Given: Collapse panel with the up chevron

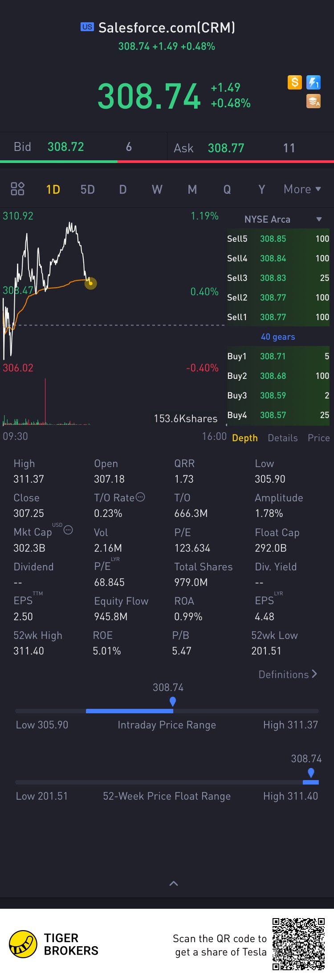Looking at the screenshot, I should (x=174, y=883).
